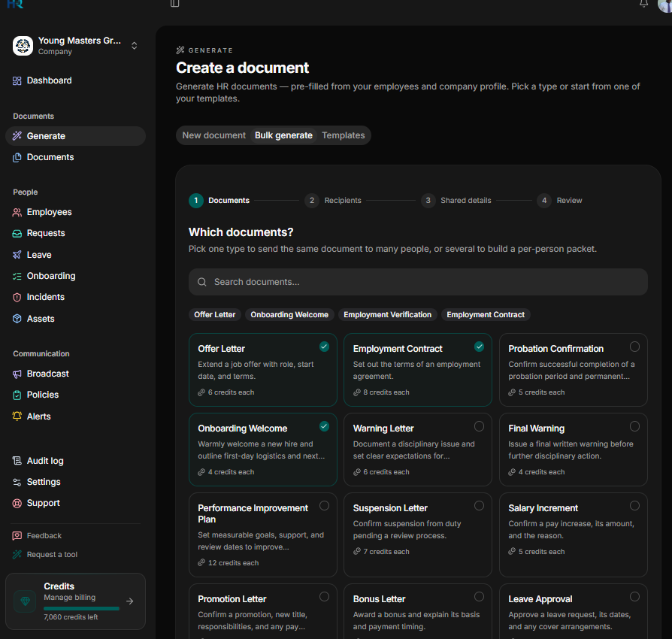Viewport: 672px width, 639px height.
Task: Click the Leave airplane icon
Action: 17,255
